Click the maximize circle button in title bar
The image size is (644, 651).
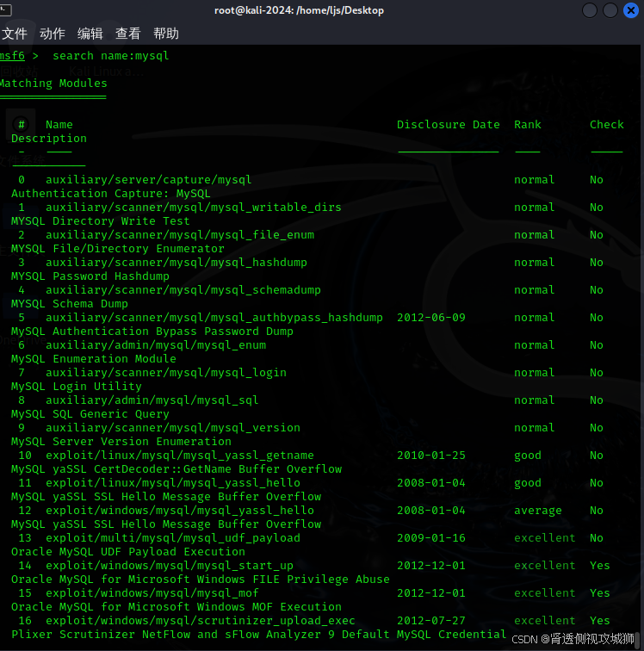point(610,10)
